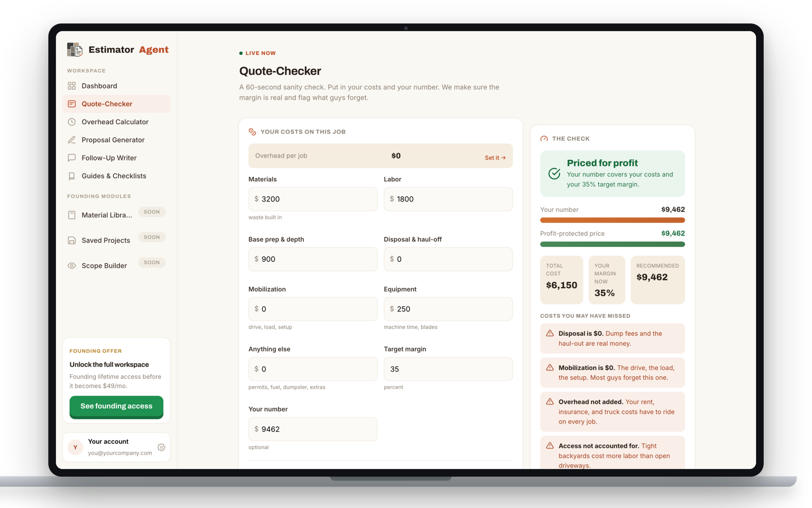The height and width of the screenshot is (508, 812).
Task: Focus the Your number field
Action: coord(313,429)
